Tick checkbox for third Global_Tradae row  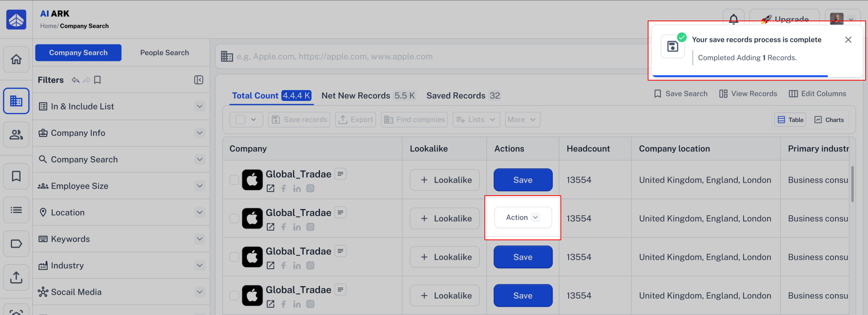tap(234, 257)
